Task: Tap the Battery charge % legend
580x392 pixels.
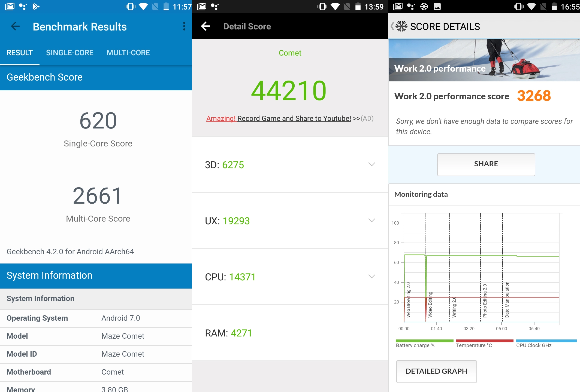Action: [x=424, y=344]
